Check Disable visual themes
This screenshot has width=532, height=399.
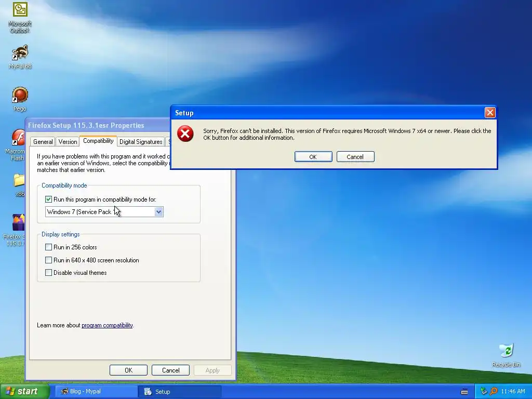click(x=48, y=272)
